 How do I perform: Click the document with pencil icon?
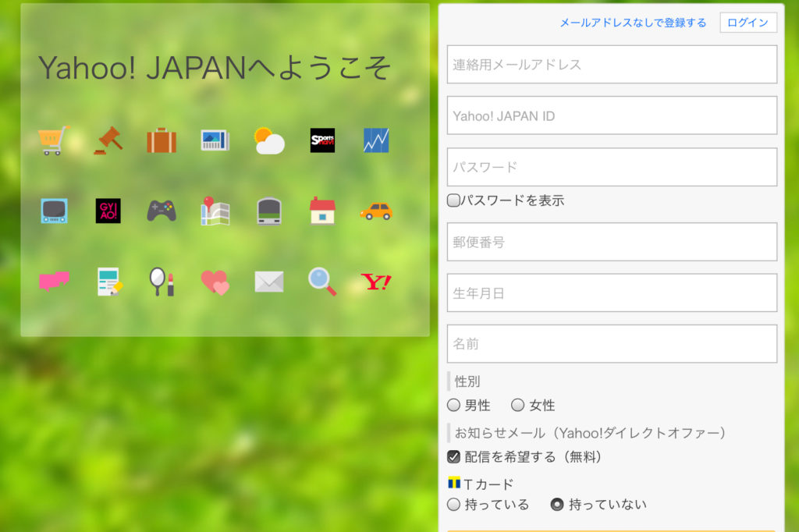[109, 282]
